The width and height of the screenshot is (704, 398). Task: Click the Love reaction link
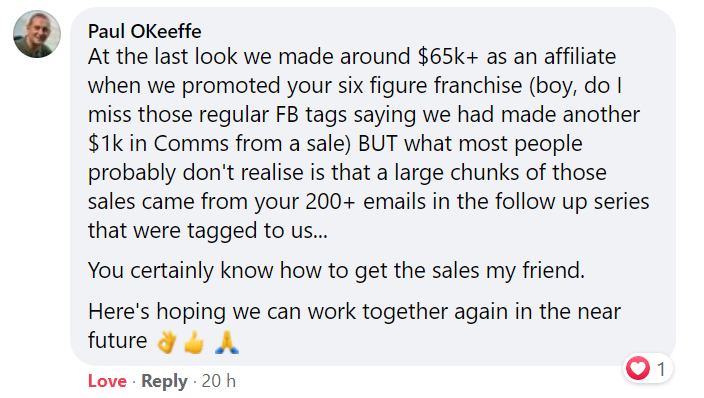pos(107,381)
